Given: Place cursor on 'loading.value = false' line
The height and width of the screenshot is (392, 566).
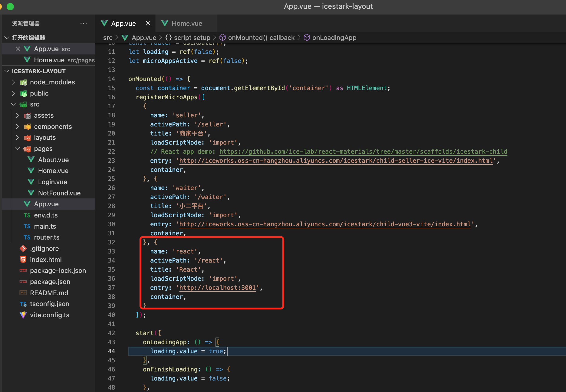Looking at the screenshot, I should pos(190,378).
